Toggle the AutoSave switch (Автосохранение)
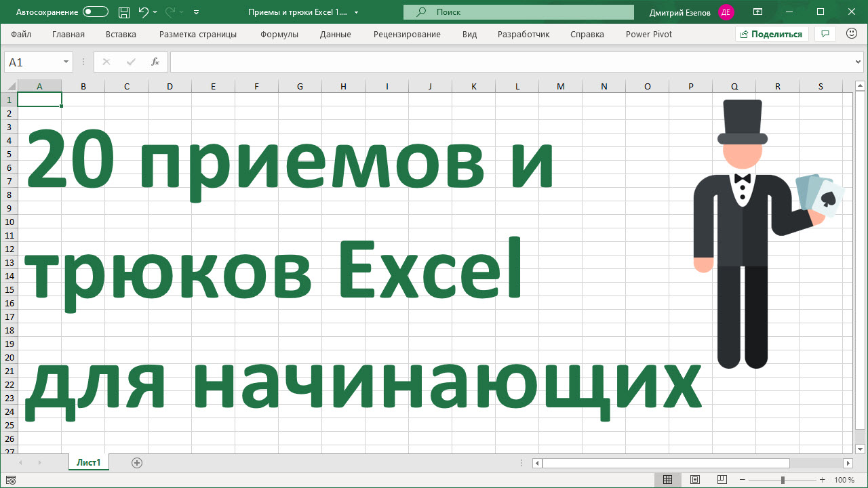This screenshot has width=868, height=488. [96, 12]
